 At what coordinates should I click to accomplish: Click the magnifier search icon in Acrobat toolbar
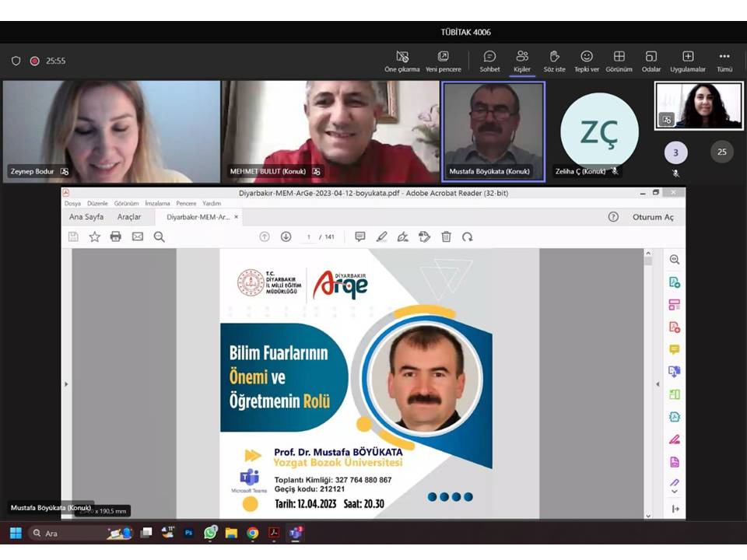160,236
